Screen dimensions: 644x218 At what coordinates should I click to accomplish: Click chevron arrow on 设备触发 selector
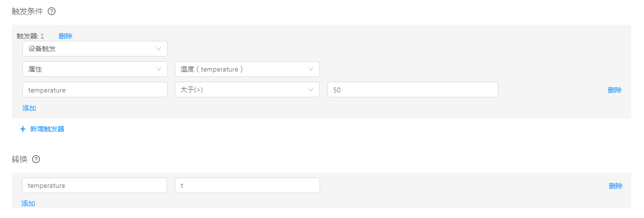tap(159, 49)
